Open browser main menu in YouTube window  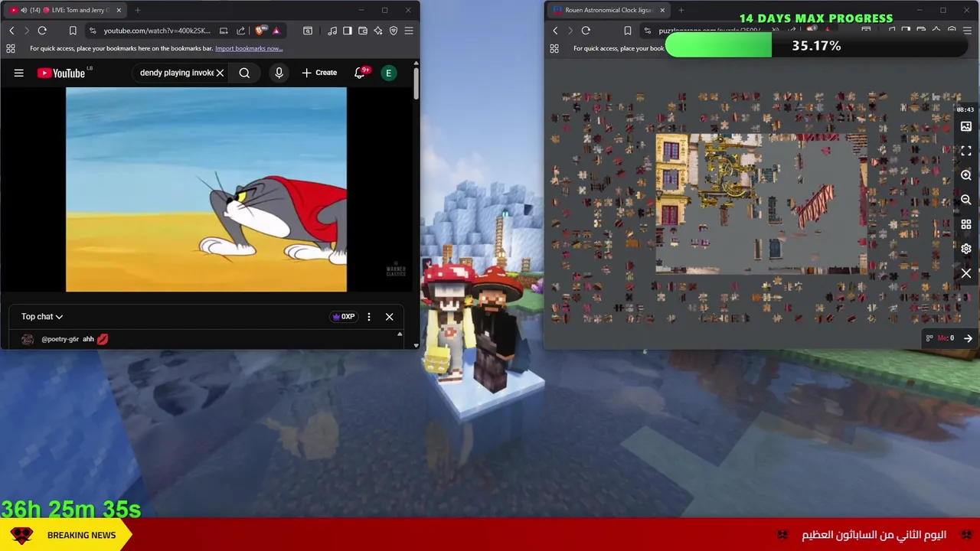[x=409, y=31]
